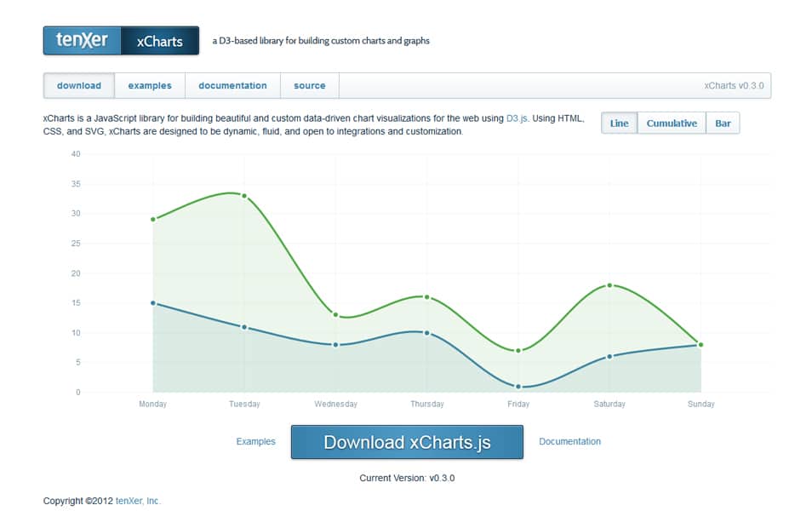The image size is (812, 511).
Task: Click the xCharts logo badge
Action: pos(160,40)
